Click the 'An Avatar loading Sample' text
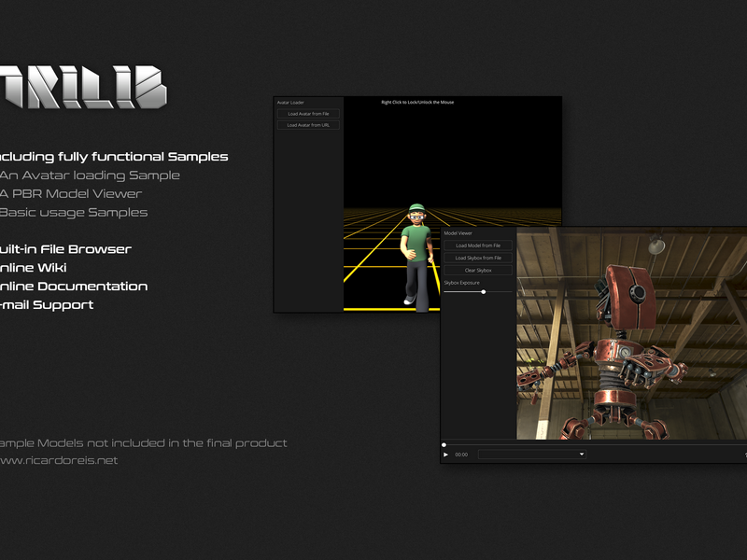 tap(90, 175)
